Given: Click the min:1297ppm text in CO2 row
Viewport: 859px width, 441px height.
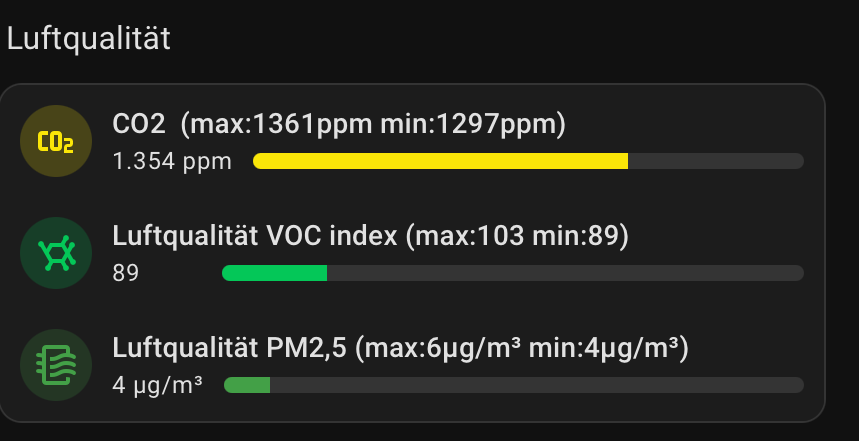Looking at the screenshot, I should tap(468, 125).
